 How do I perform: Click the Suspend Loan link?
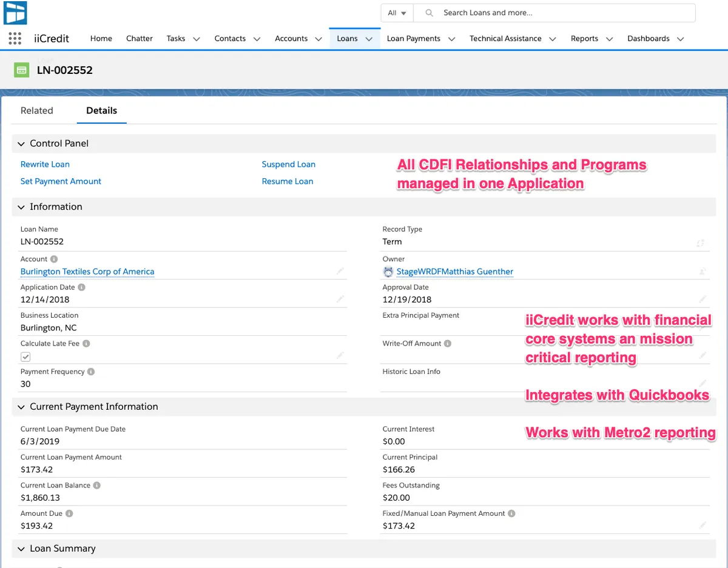(x=289, y=164)
